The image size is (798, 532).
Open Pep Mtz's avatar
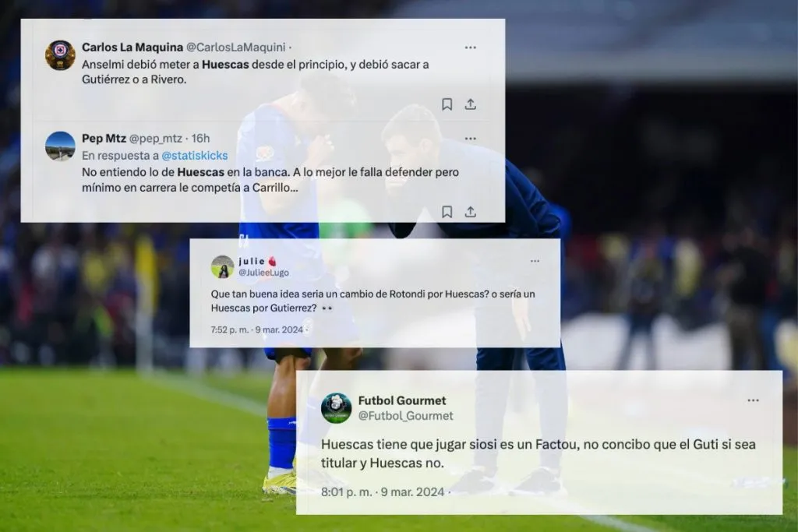point(60,146)
